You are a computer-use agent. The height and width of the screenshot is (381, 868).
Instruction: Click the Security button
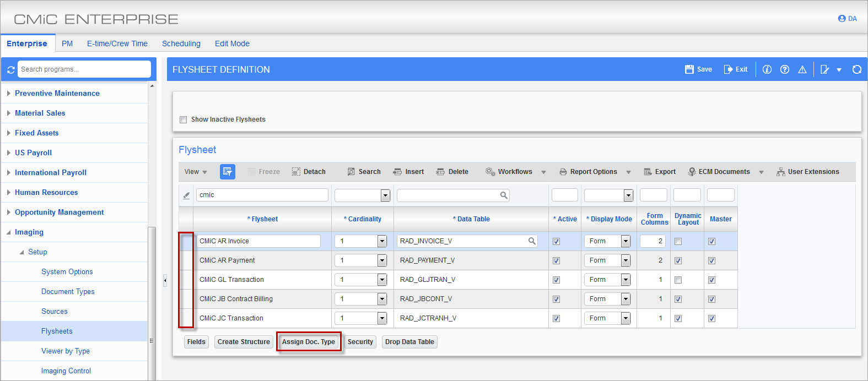(x=360, y=342)
